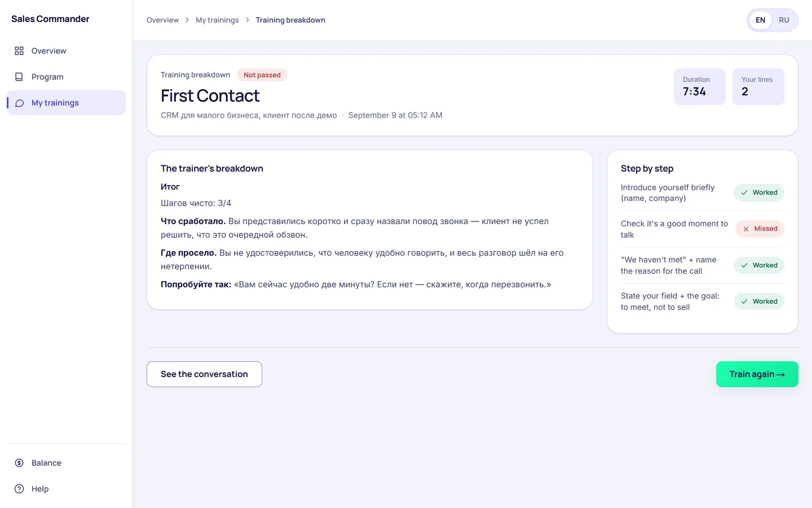The width and height of the screenshot is (812, 508).
Task: Click the "Где просело." paragraph
Action: point(362,260)
